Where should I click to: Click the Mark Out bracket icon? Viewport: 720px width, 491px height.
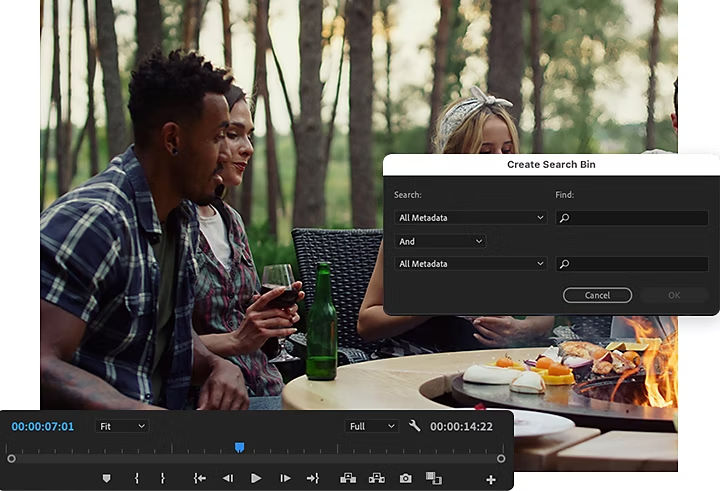(x=162, y=479)
